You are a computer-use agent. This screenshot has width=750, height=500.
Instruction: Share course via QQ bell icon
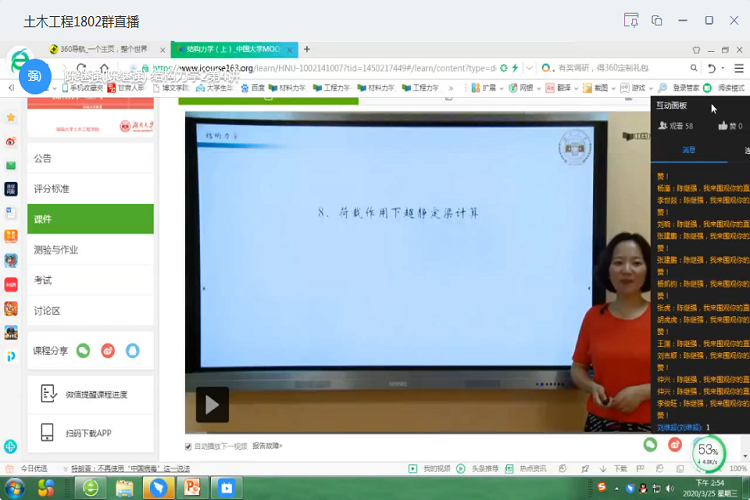click(x=132, y=351)
